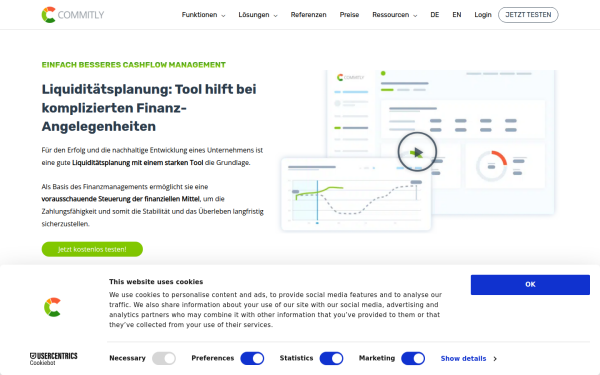Screen dimensions: 600x375
Task: Open the Referenzen page
Action: [x=308, y=15]
